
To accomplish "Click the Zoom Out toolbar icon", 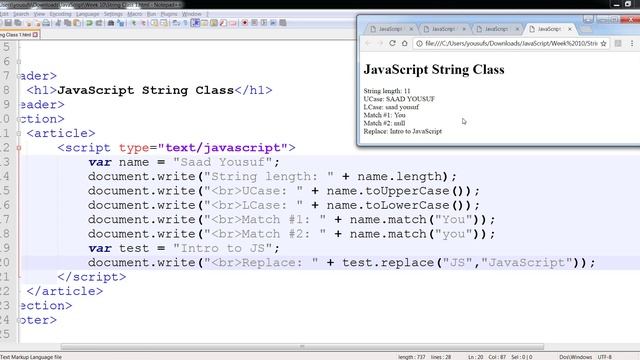I will [x=143, y=23].
